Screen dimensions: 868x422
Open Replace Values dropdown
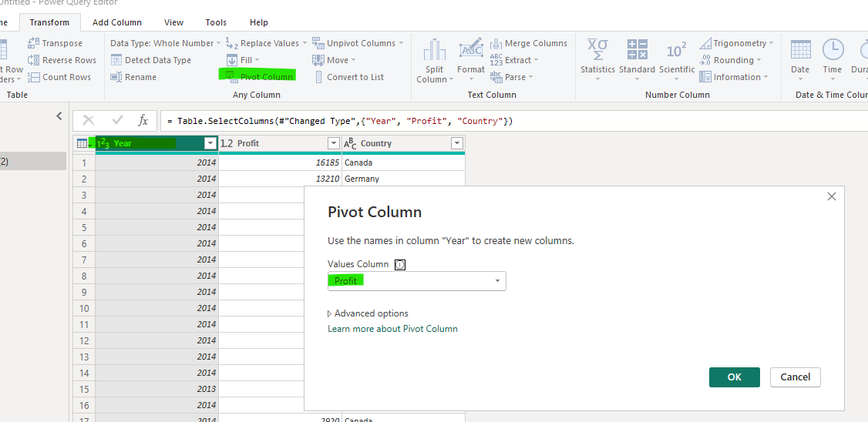click(x=264, y=43)
